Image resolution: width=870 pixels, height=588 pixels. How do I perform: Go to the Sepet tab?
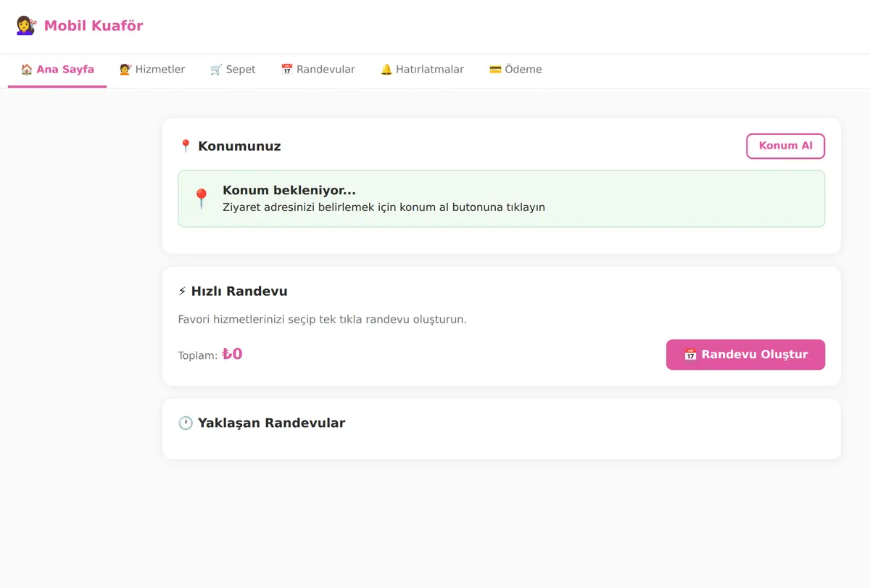point(233,70)
